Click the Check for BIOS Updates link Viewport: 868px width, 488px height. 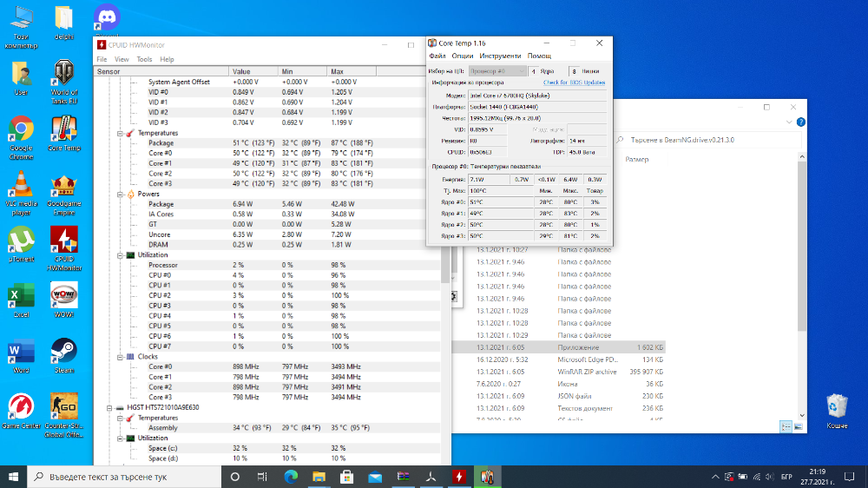coord(574,82)
